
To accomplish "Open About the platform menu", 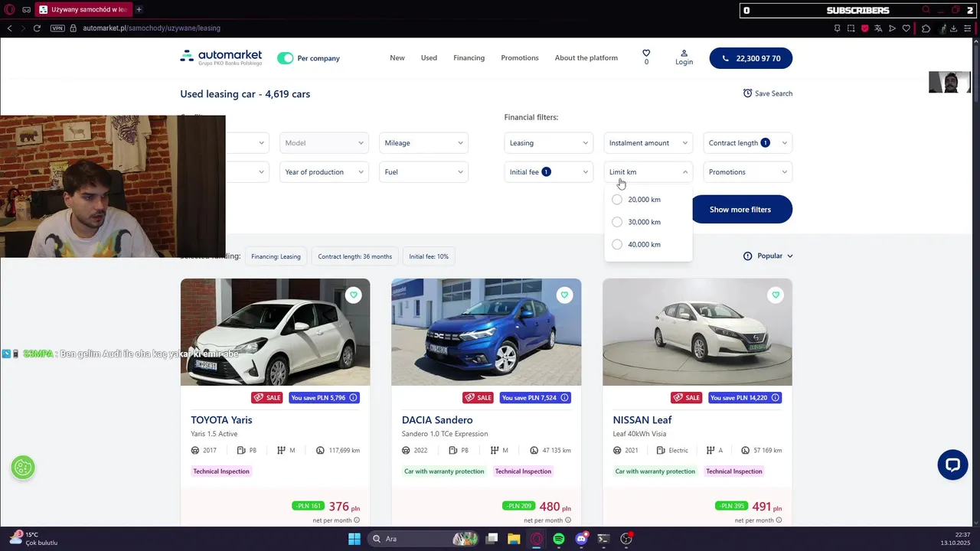I will pos(586,58).
